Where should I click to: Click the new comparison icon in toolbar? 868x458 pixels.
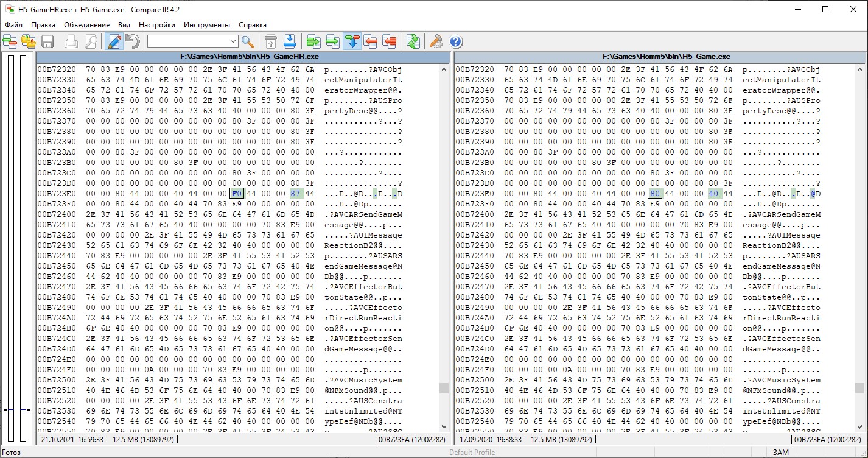10,41
